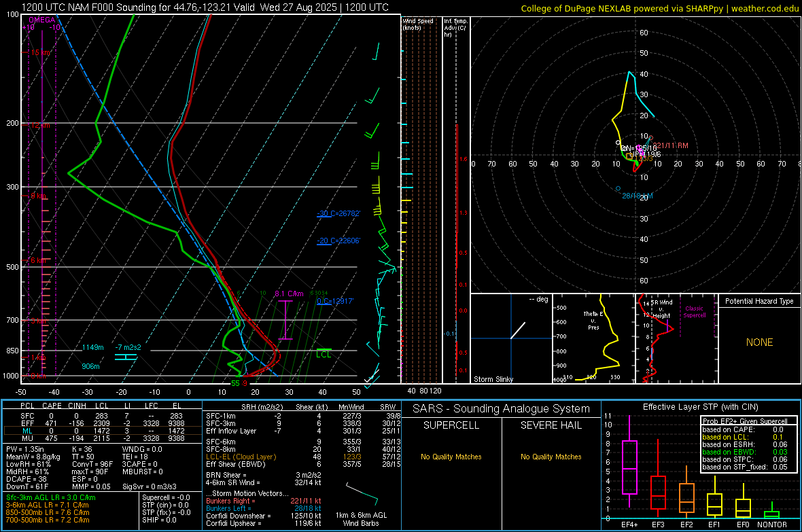Select the SUPERCELL analogue column header

coord(451,425)
